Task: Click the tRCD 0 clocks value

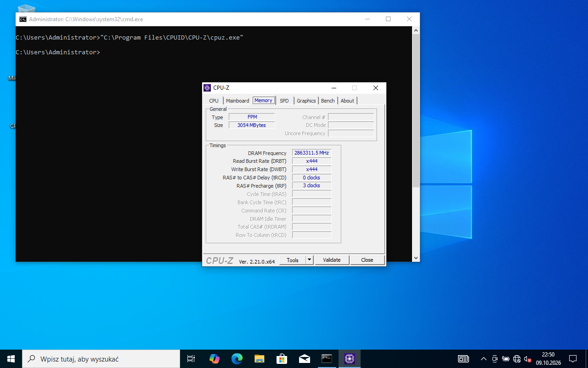Action: [311, 178]
